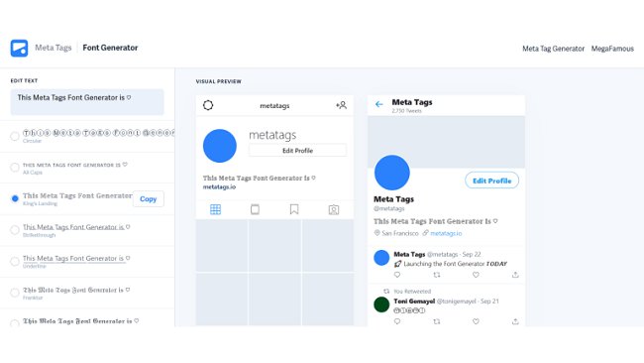Select the Strikethrough font radio button
The width and height of the screenshot is (644, 363).
click(x=15, y=230)
